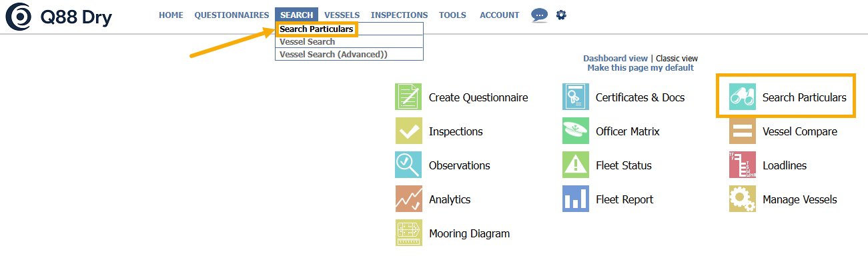This screenshot has height=272, width=868.
Task: Click the Manage Vessels gears icon
Action: [742, 199]
